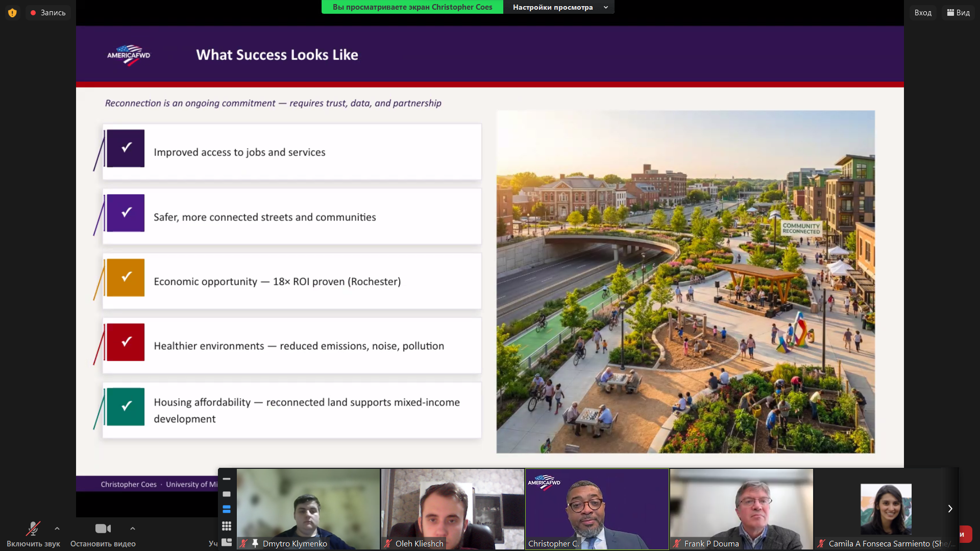Expand audio options arrow beside microphone
This screenshot has height=551, width=980.
click(x=57, y=529)
